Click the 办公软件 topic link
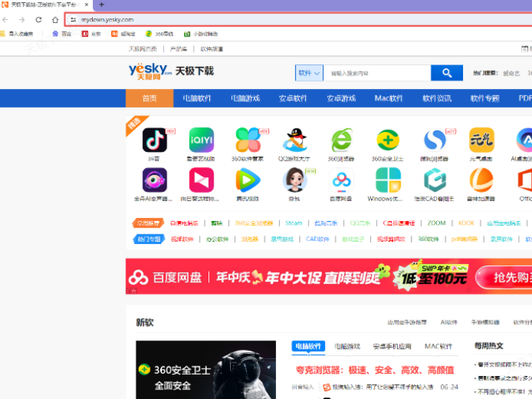 click(x=217, y=239)
